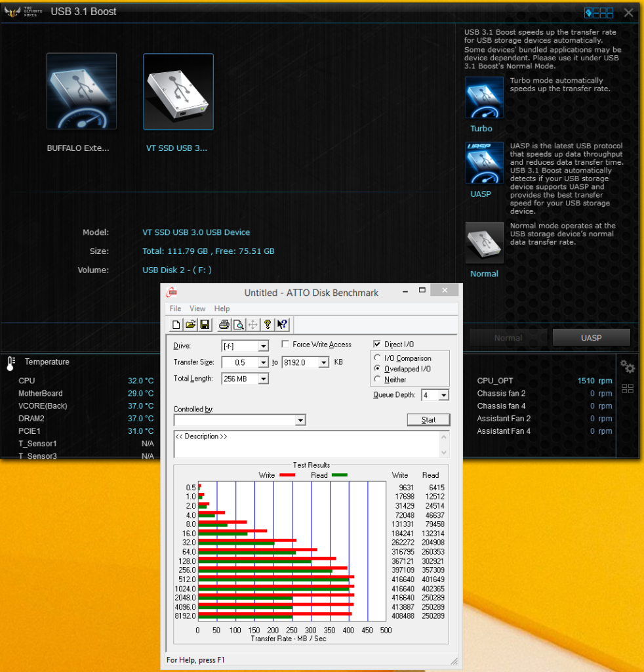
Task: Switch view using the panel layout icon in title bar
Action: [599, 13]
